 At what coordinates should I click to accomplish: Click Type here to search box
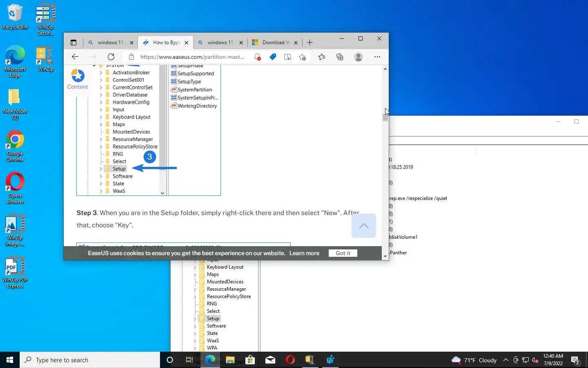90,360
